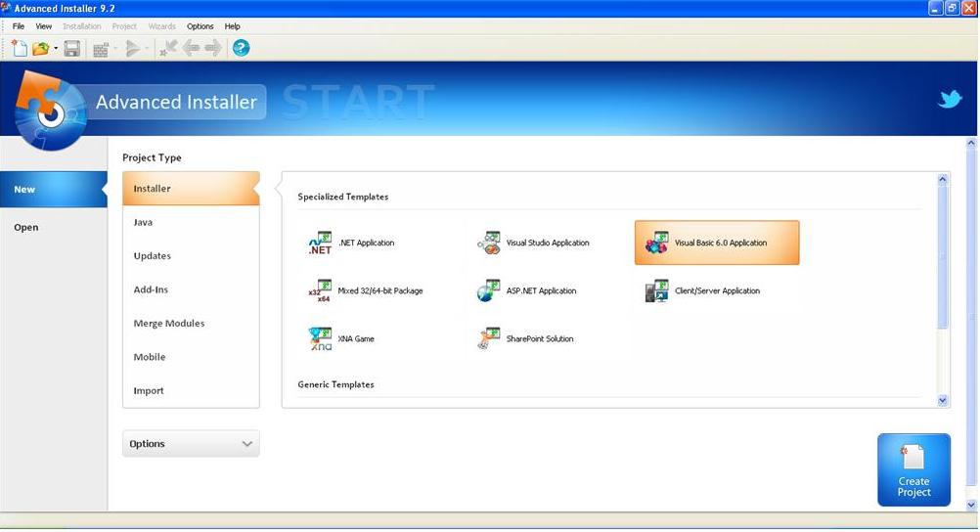Click main window scrollbar down arrow
The height and width of the screenshot is (532, 980).
(971, 505)
